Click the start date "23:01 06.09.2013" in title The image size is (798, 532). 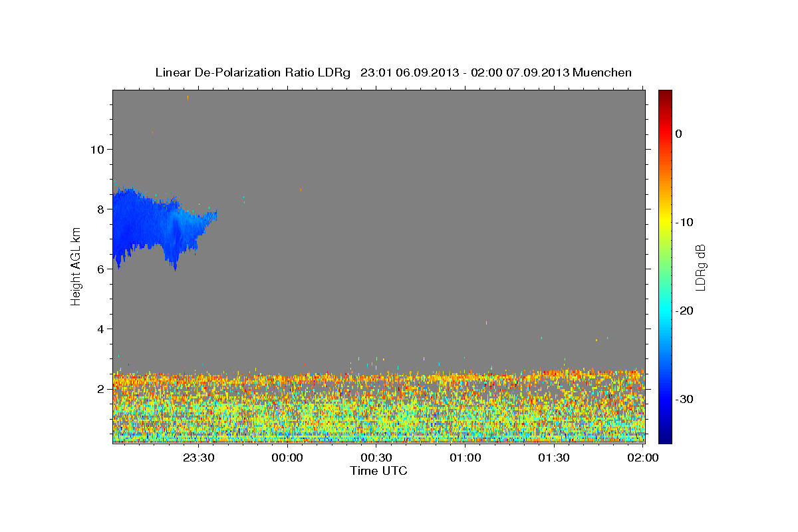pyautogui.click(x=409, y=72)
